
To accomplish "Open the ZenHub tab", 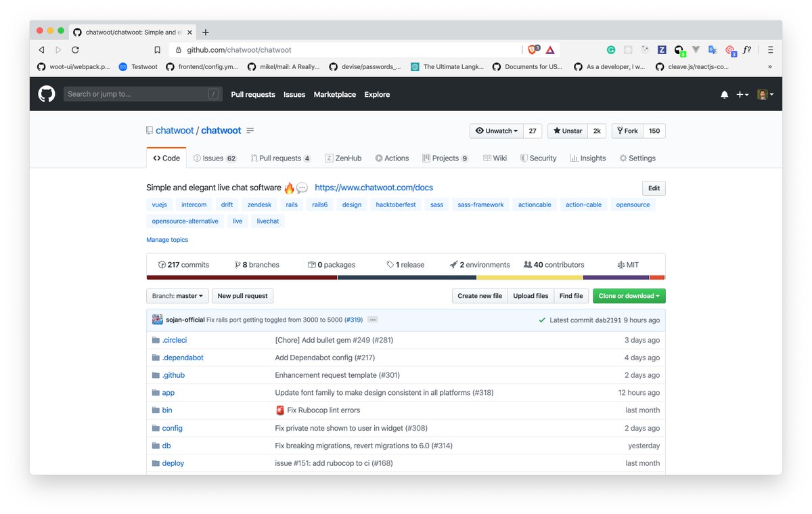I will (343, 158).
